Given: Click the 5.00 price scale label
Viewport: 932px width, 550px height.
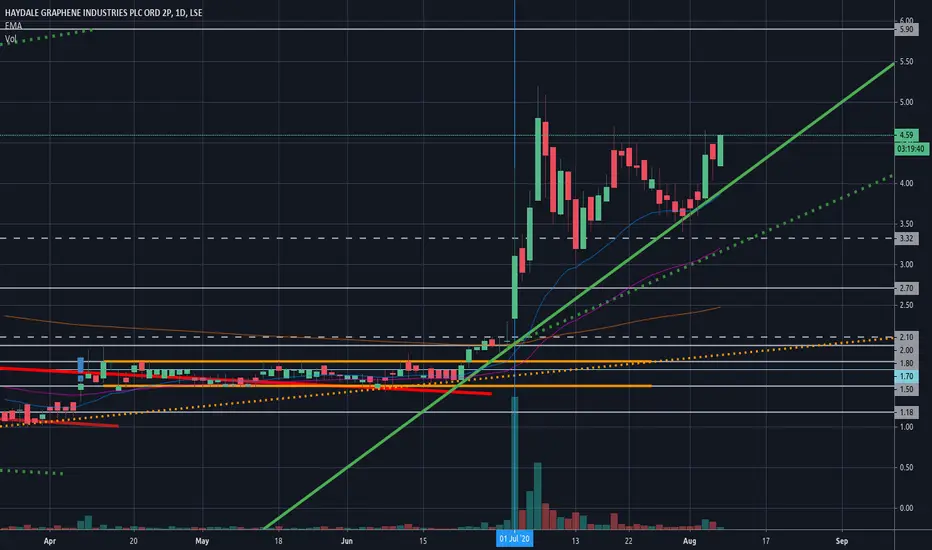Looking at the screenshot, I should 906,102.
